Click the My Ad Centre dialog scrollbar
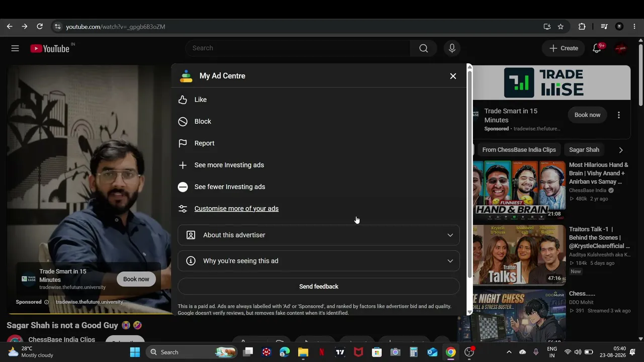This screenshot has height=362, width=644. (x=469, y=173)
